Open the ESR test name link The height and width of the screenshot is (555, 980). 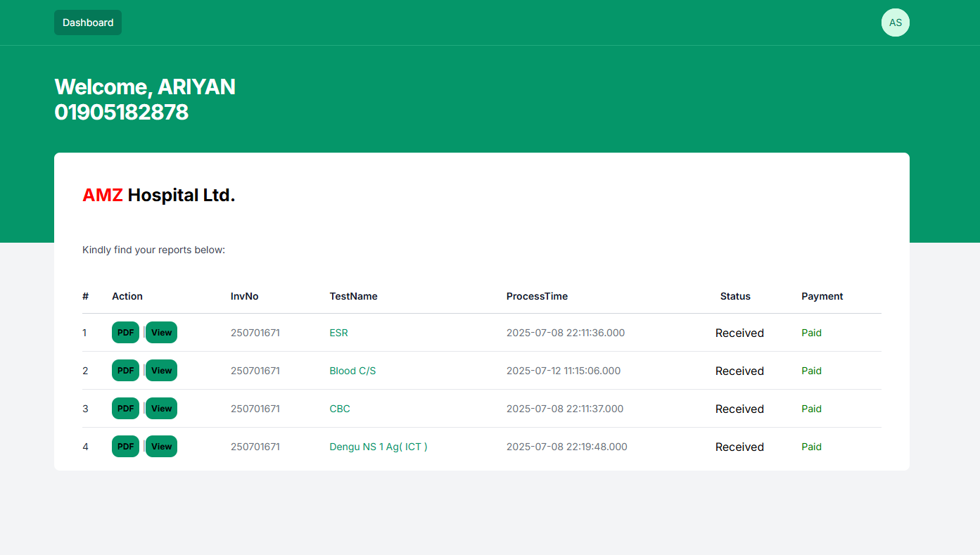(x=338, y=333)
